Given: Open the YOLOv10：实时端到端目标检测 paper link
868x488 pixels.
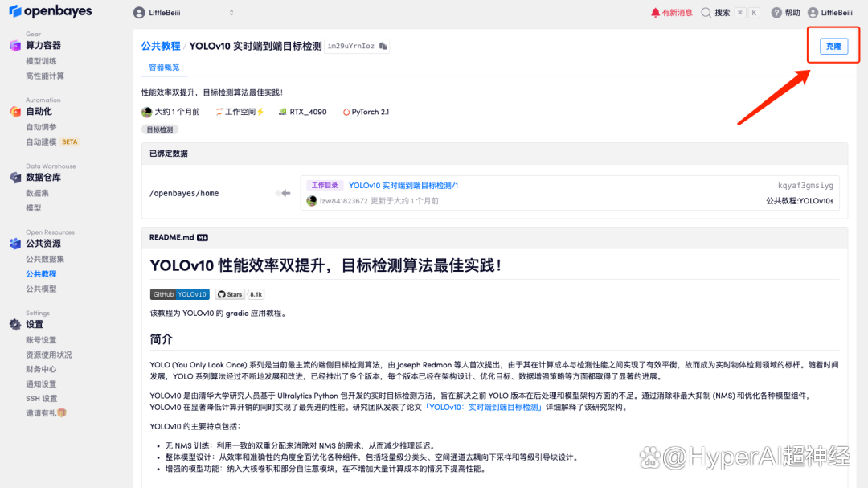Looking at the screenshot, I should tap(483, 407).
